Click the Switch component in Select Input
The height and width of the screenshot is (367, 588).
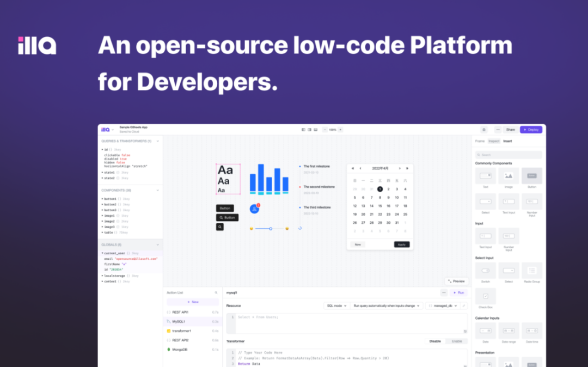[485, 271]
